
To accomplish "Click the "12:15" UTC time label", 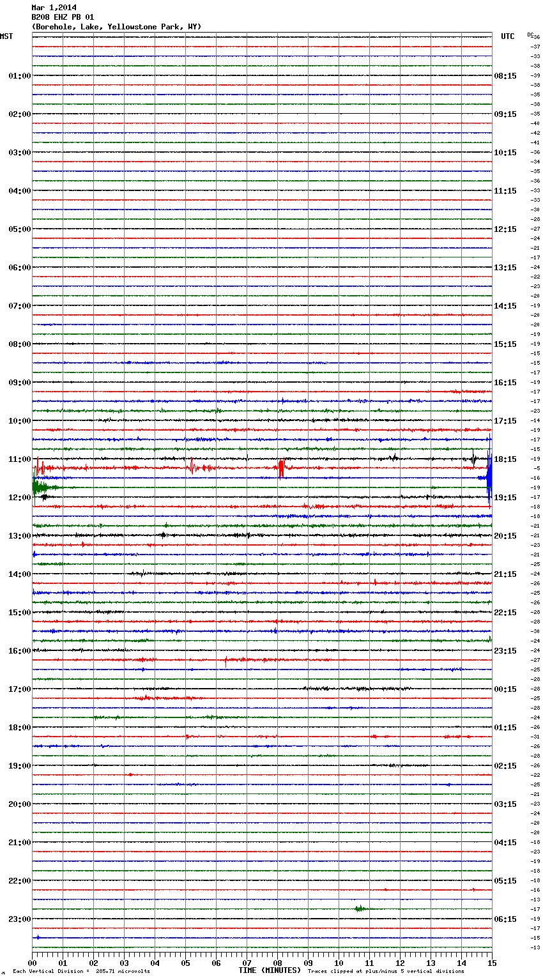I will [505, 229].
